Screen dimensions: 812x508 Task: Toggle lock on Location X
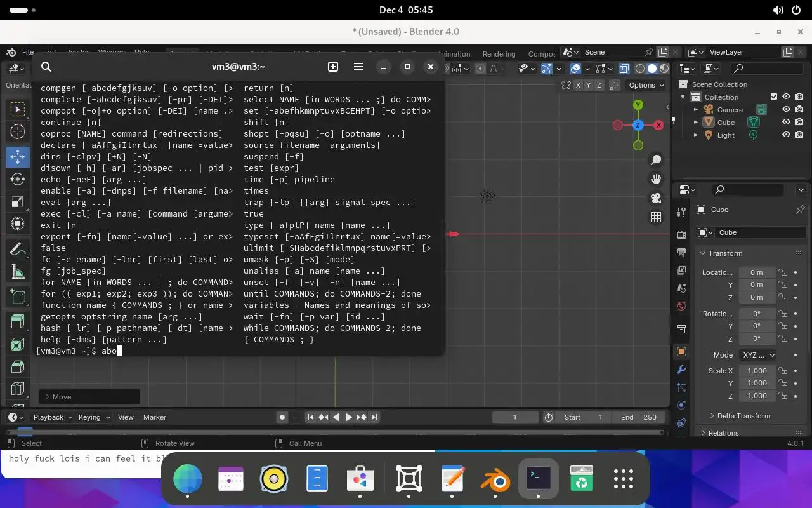pyautogui.click(x=783, y=272)
